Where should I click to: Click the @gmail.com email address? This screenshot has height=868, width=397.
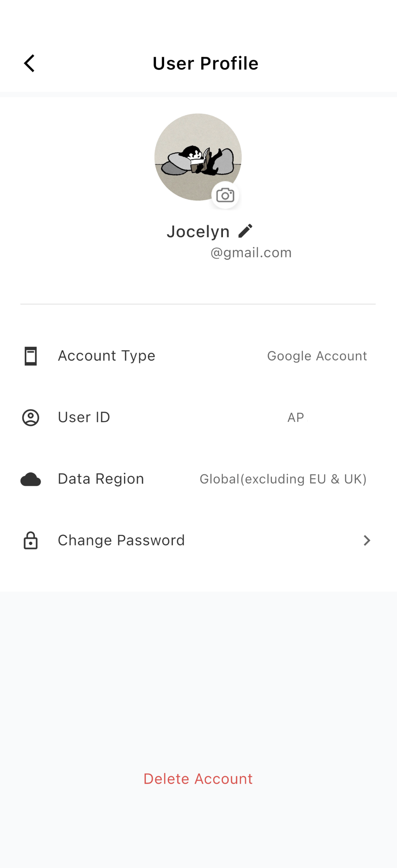251,253
